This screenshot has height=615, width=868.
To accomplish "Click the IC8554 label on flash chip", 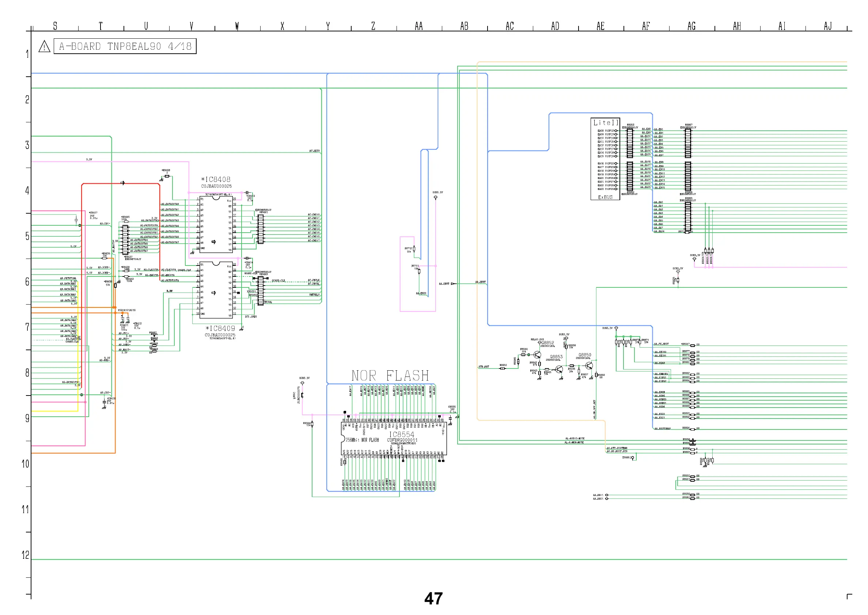I will [x=402, y=434].
